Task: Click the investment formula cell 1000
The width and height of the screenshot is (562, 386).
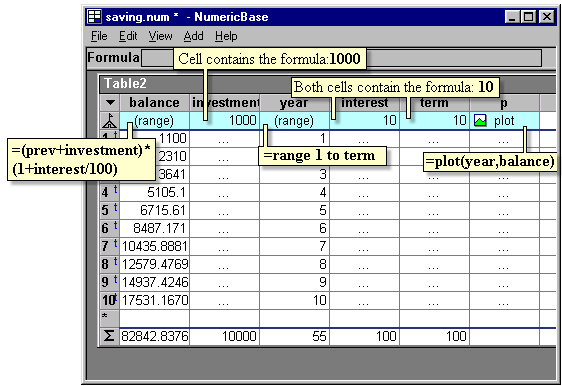Action: [x=225, y=121]
